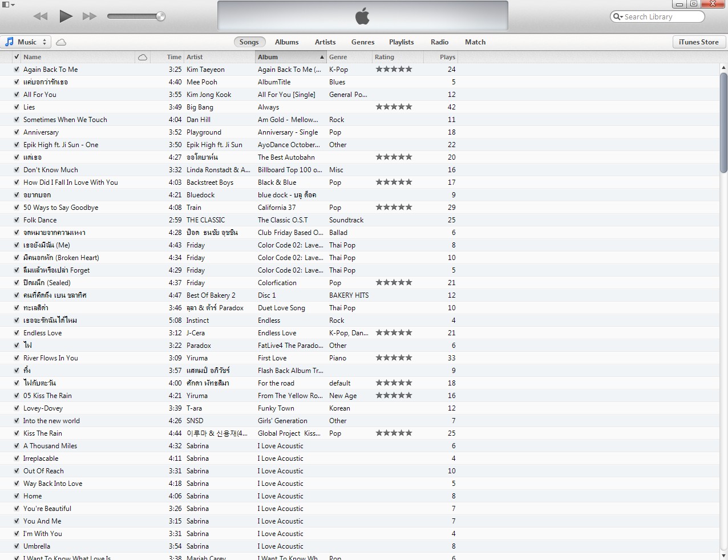Click the cloud column header icon
728x560 pixels.
[x=143, y=57]
